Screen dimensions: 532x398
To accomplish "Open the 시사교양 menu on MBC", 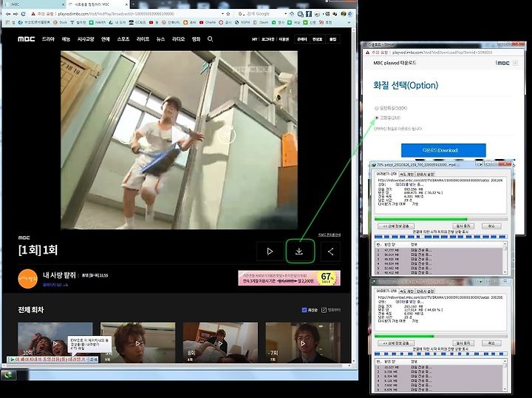I will pos(86,39).
